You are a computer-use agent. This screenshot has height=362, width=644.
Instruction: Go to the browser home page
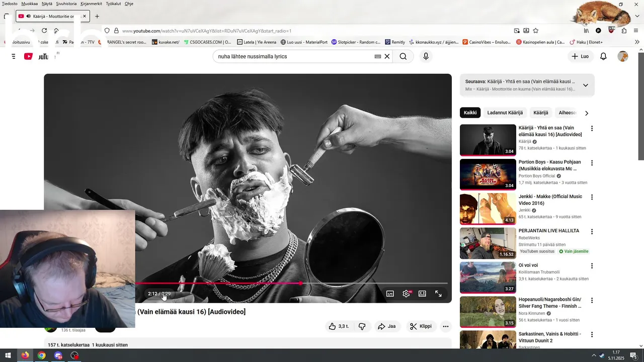56,31
